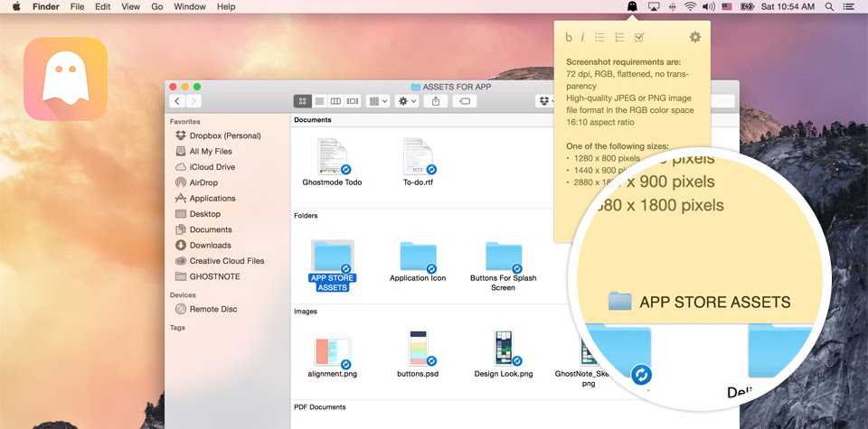Switch Finder to column view
Viewport: 868px width, 429px height.
pyautogui.click(x=335, y=101)
